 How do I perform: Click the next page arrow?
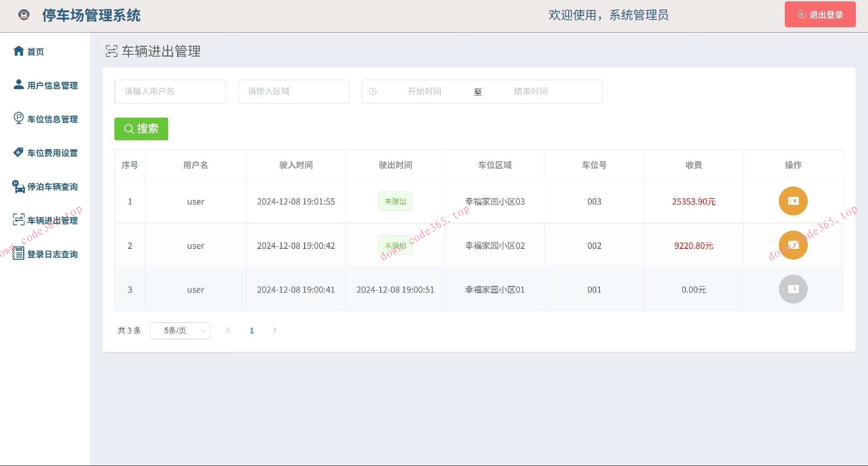tap(275, 330)
